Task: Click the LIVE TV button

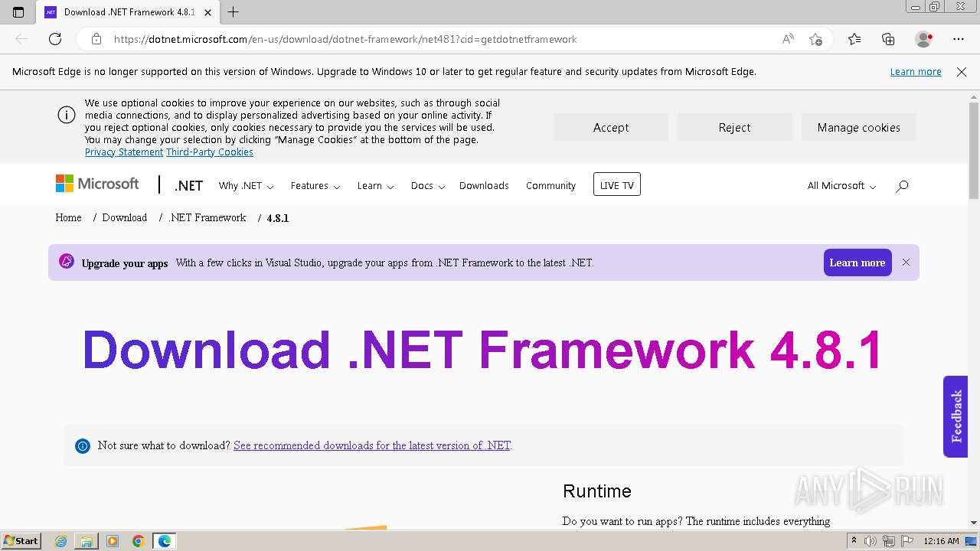Action: [617, 184]
